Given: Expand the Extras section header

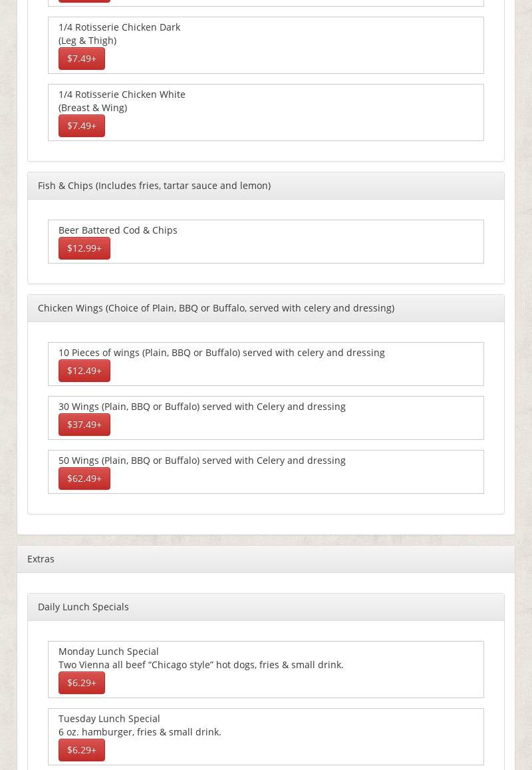Looking at the screenshot, I should pyautogui.click(x=41, y=559).
